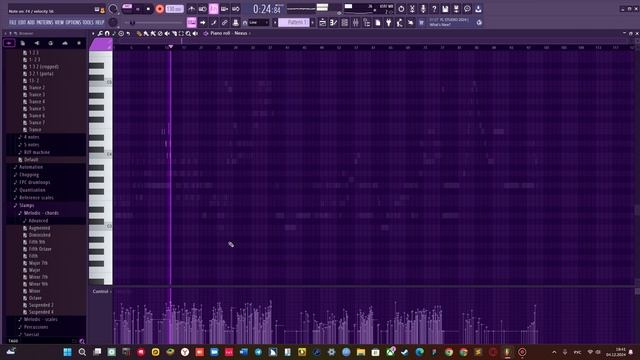The image size is (640, 360).
Task: Click the playhead marker on timeline
Action: pyautogui.click(x=171, y=47)
